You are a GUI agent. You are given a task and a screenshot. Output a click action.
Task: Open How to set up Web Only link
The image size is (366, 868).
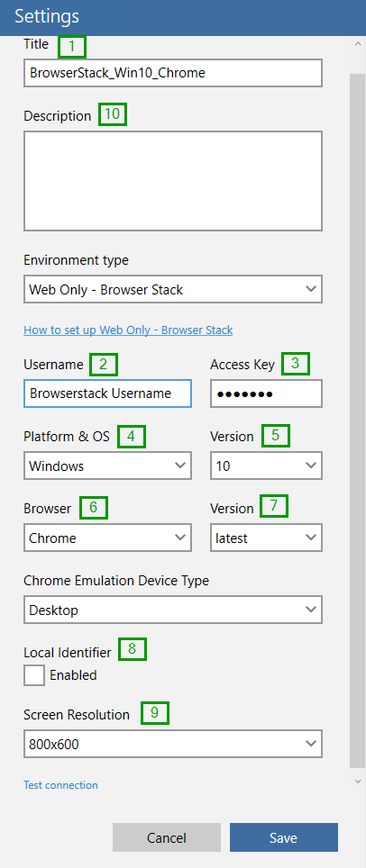point(128,330)
